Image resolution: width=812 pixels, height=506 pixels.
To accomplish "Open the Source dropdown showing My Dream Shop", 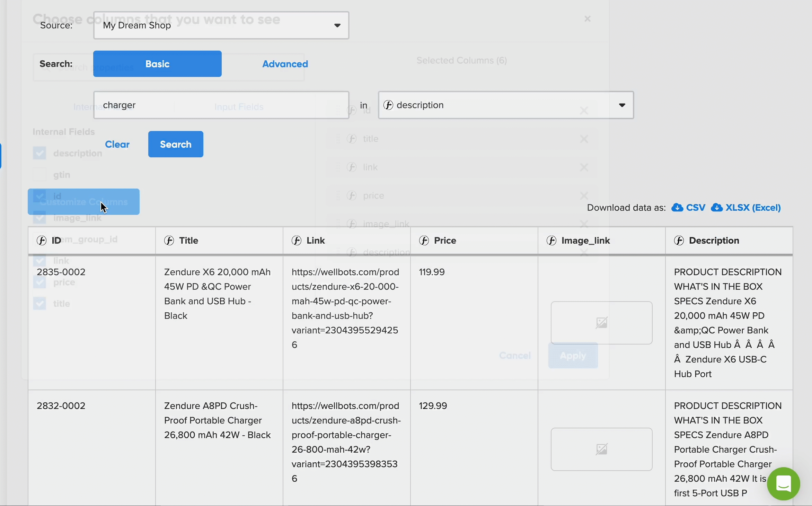I will 221,25.
